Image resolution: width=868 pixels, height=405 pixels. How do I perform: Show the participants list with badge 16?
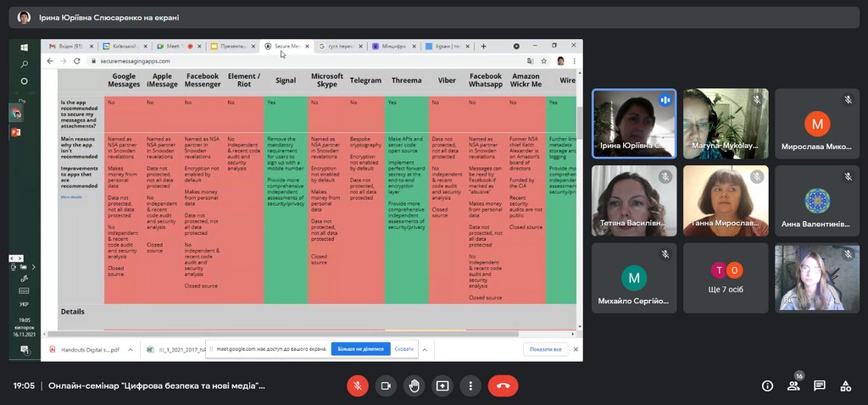(x=793, y=386)
